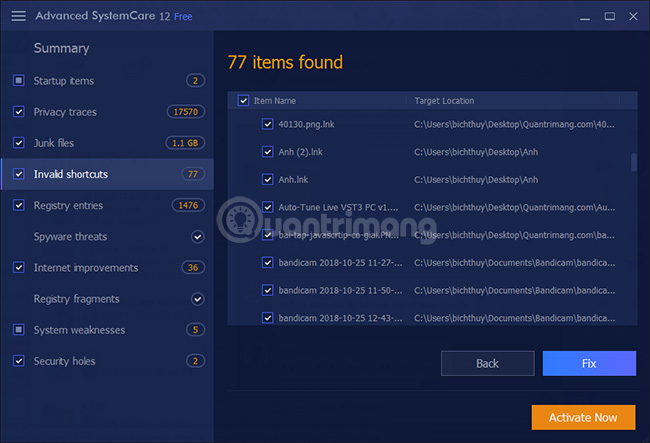The height and width of the screenshot is (443, 650).
Task: Click target path ending Quantrimang.com\Au...
Action: point(514,207)
